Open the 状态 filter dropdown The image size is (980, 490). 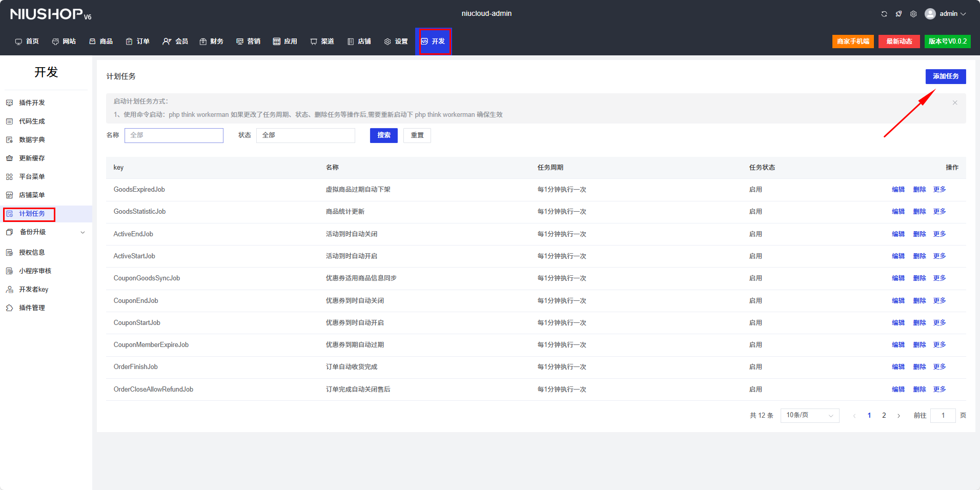pyautogui.click(x=305, y=135)
